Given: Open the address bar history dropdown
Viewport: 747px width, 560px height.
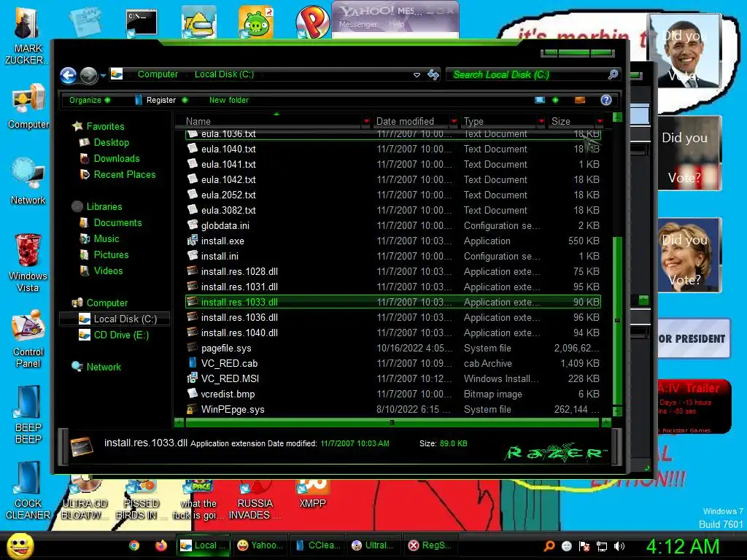Looking at the screenshot, I should [x=417, y=75].
